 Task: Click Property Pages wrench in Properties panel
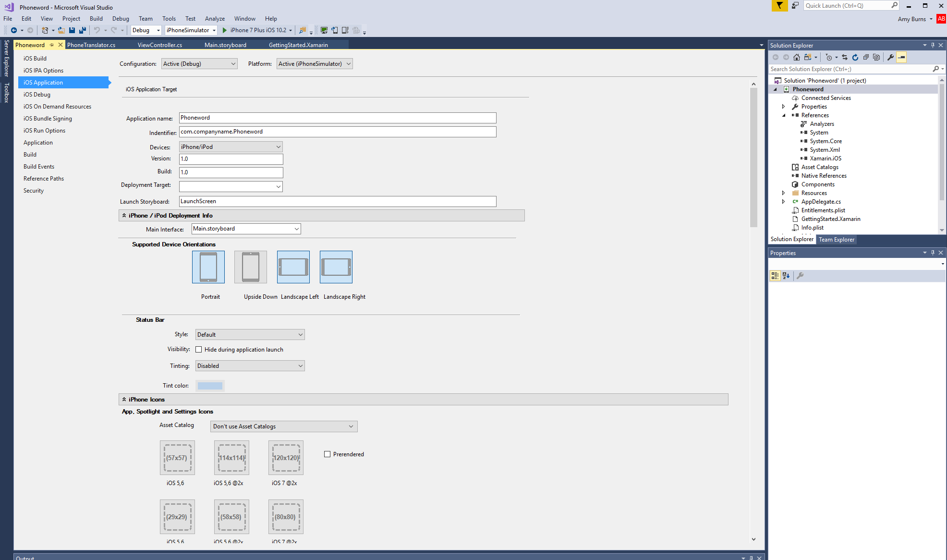tap(800, 276)
